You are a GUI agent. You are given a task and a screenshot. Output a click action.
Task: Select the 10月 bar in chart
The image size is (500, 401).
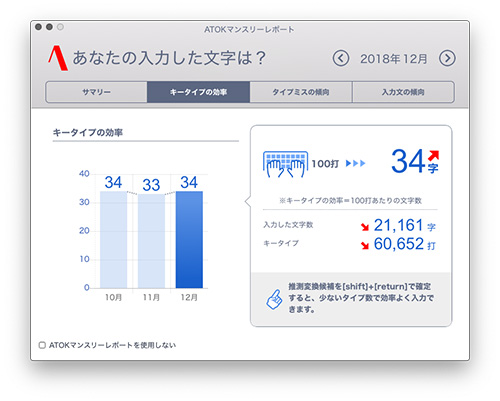(x=113, y=239)
